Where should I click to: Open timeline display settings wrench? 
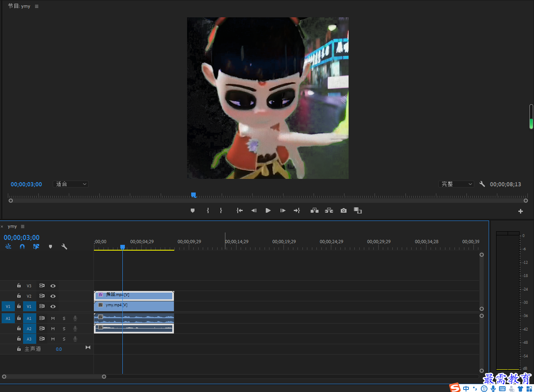pyautogui.click(x=64, y=246)
